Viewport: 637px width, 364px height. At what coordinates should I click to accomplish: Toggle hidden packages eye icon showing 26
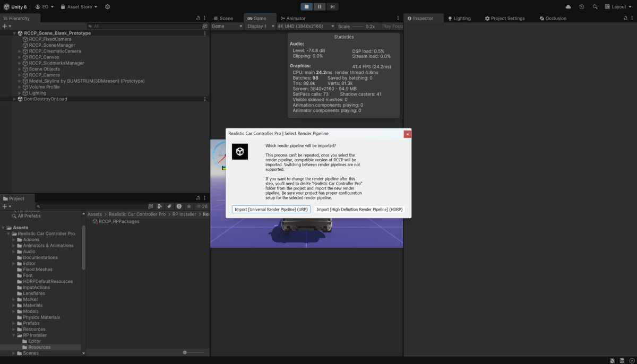[x=202, y=206]
